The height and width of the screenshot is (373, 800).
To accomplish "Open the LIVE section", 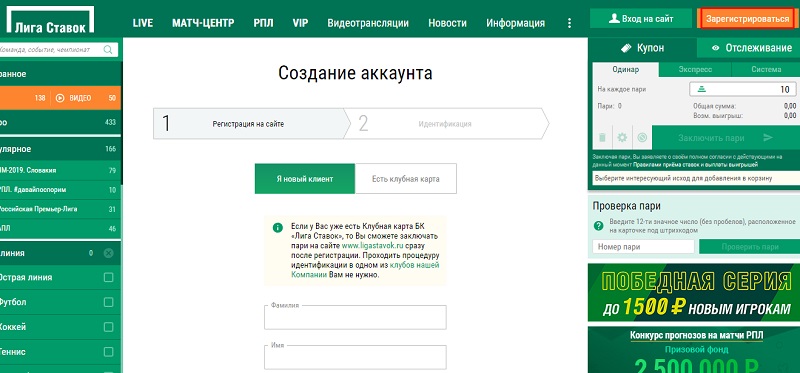I will coord(143,23).
